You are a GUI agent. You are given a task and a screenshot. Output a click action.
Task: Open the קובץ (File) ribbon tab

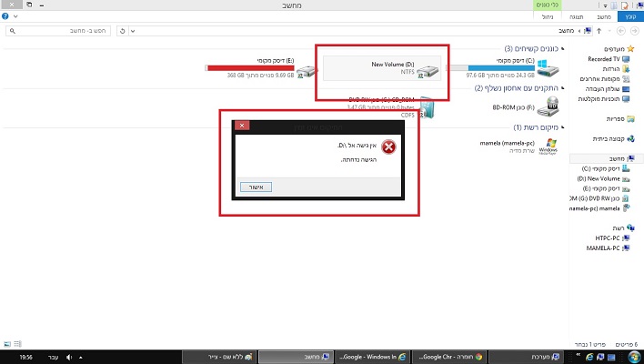tap(628, 17)
